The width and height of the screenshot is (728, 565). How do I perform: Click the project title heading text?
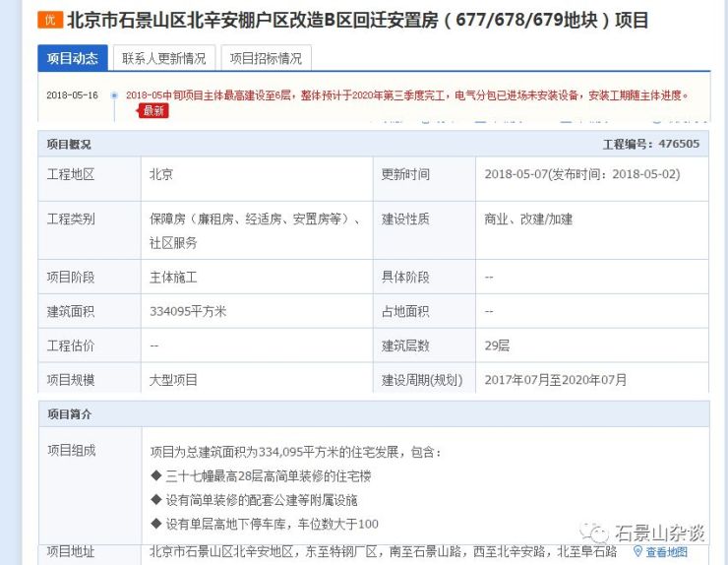pyautogui.click(x=357, y=21)
